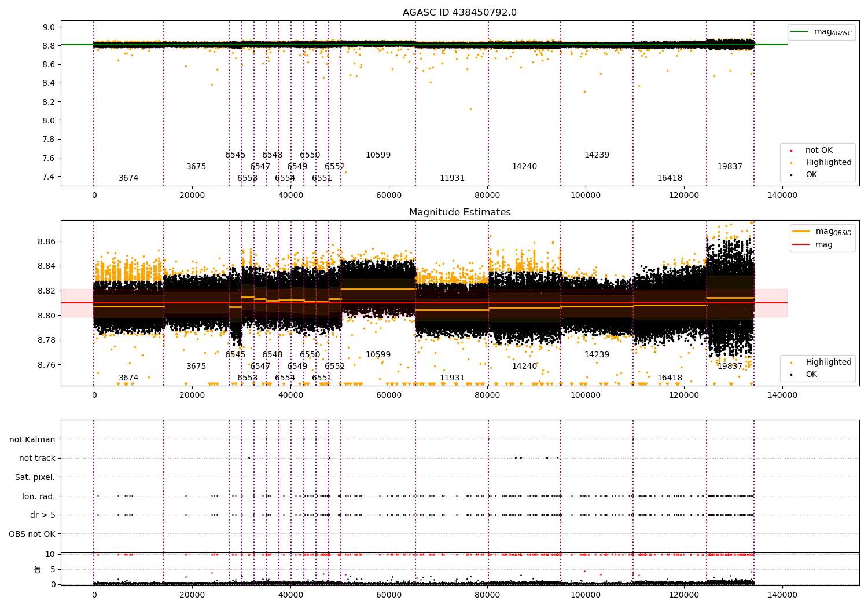The height and width of the screenshot is (608, 868).
Task: Click the red 'mag' legend entry
Action: (813, 245)
